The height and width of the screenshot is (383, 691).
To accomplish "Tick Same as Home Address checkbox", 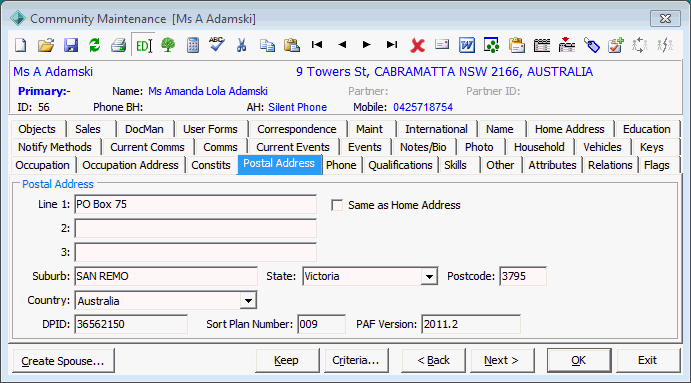I will tap(337, 205).
